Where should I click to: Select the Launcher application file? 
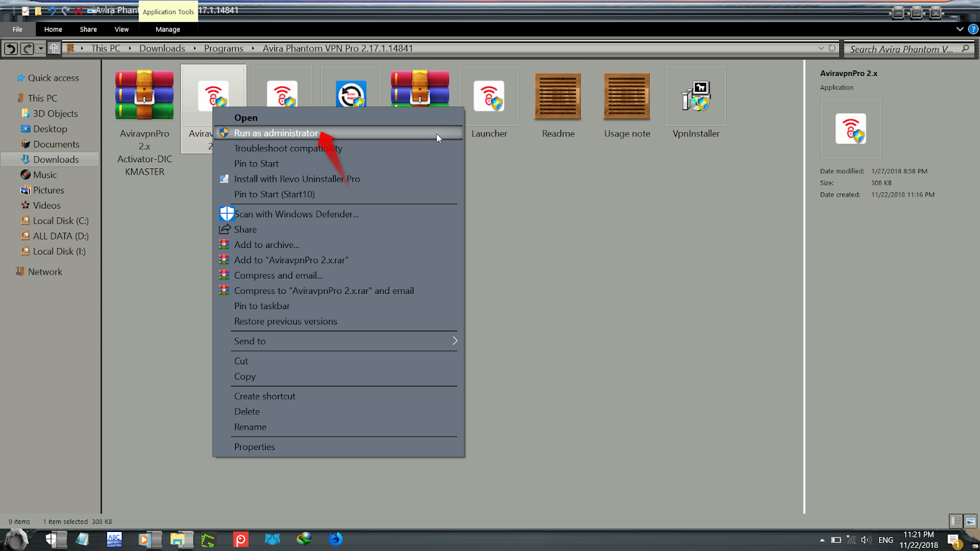click(489, 103)
